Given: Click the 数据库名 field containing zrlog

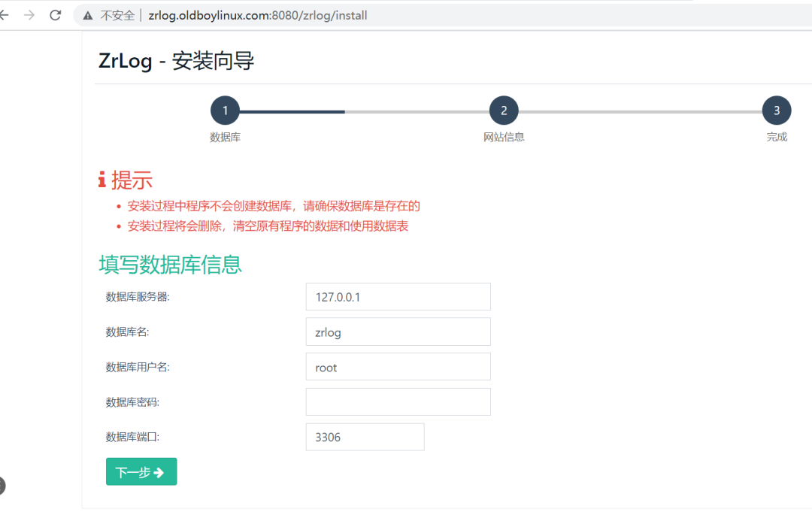Looking at the screenshot, I should [398, 332].
